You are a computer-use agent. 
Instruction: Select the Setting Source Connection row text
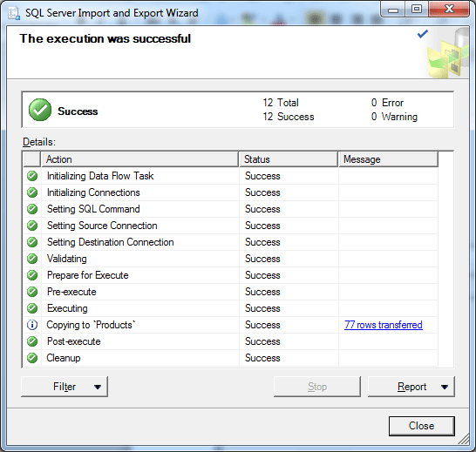point(102,226)
